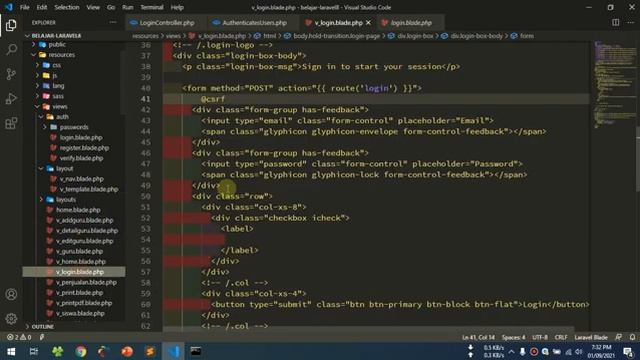This screenshot has width=640, height=360.
Task: Click Ln 41, Col 14 cursor position
Action: point(478,337)
